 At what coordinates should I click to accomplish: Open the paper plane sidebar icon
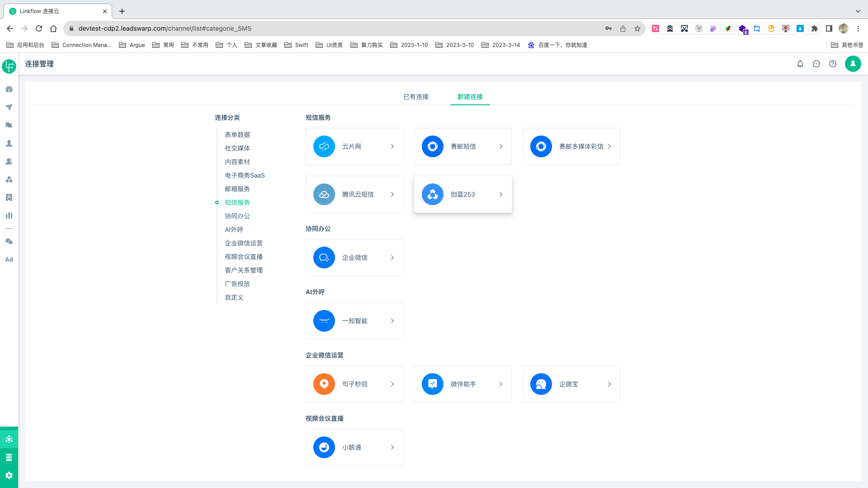pos(9,107)
